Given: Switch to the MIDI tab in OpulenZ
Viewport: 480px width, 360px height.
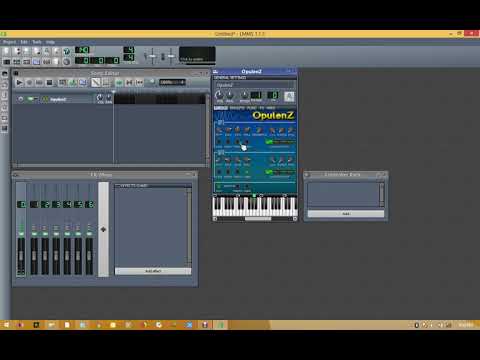Looking at the screenshot, I should [271, 108].
